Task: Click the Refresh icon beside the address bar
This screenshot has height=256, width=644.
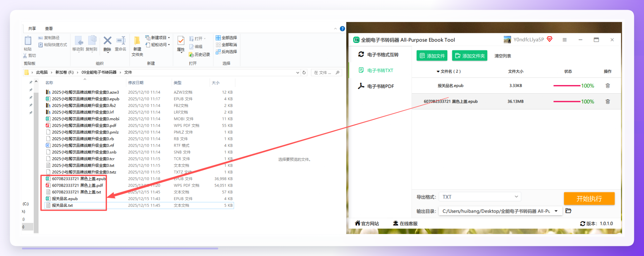Action: 304,72
